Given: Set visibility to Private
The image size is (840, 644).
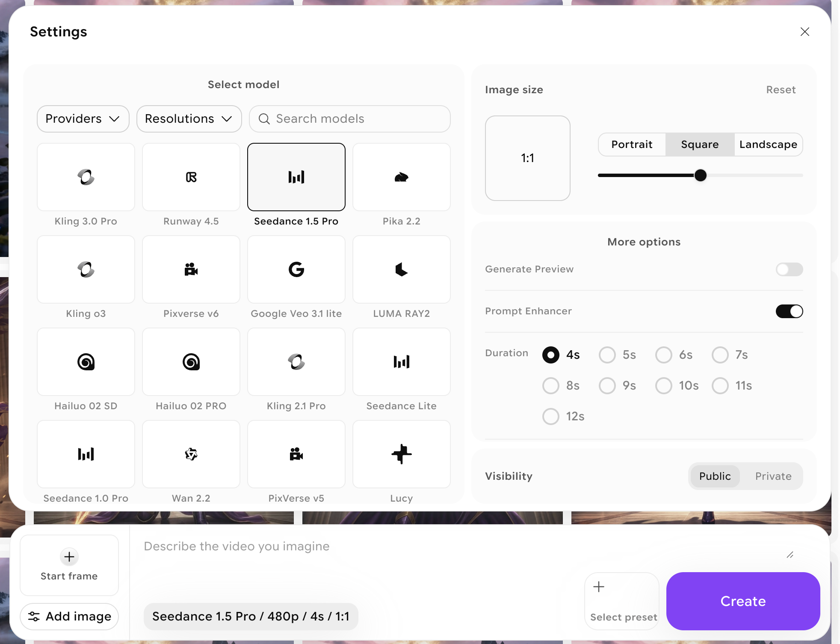Looking at the screenshot, I should click(x=772, y=476).
